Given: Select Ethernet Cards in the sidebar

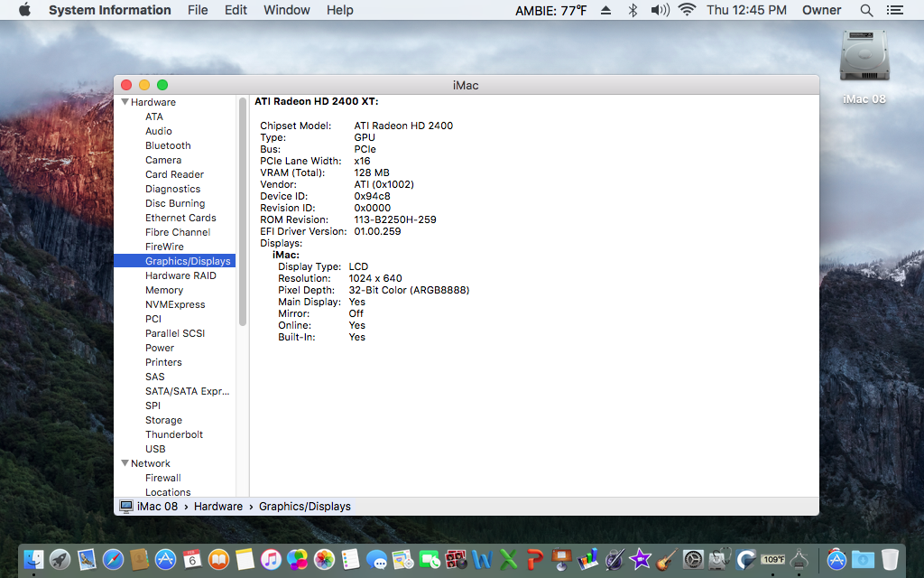Looking at the screenshot, I should pyautogui.click(x=180, y=218).
